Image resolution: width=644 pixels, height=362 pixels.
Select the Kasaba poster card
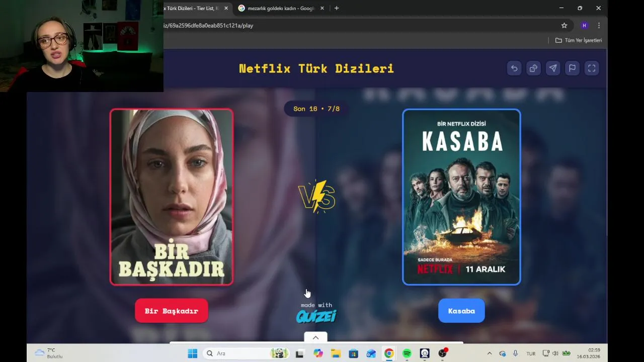461,197
